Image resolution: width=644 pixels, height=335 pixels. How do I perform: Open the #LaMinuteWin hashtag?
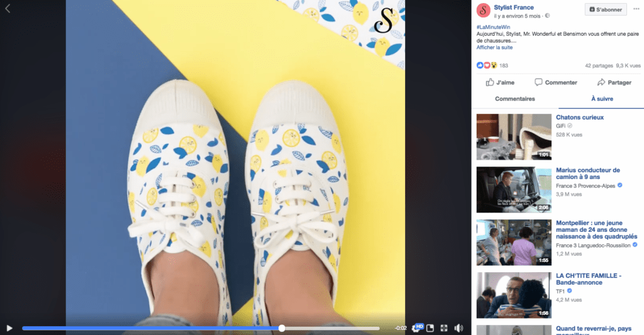[x=493, y=27]
